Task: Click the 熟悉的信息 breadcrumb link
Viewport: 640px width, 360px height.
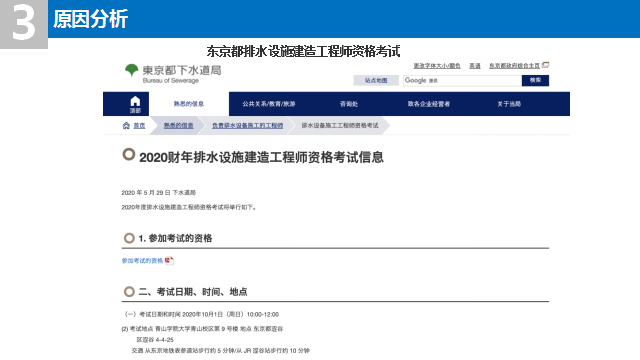Action: click(178, 125)
